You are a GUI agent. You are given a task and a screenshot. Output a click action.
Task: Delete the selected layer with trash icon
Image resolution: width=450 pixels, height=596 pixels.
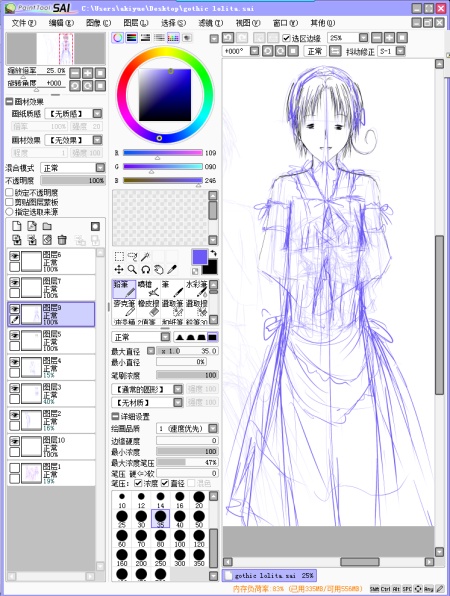(x=62, y=240)
